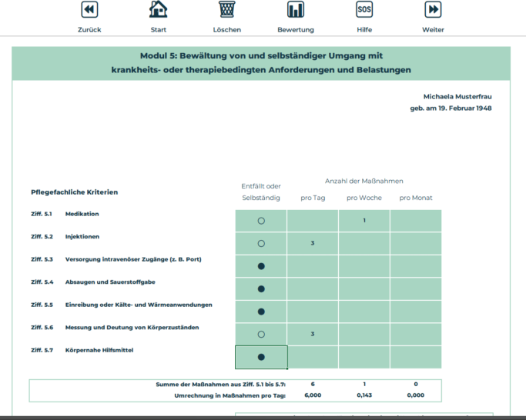Click the Zurück rewind icon
526x420 pixels.
click(89, 10)
